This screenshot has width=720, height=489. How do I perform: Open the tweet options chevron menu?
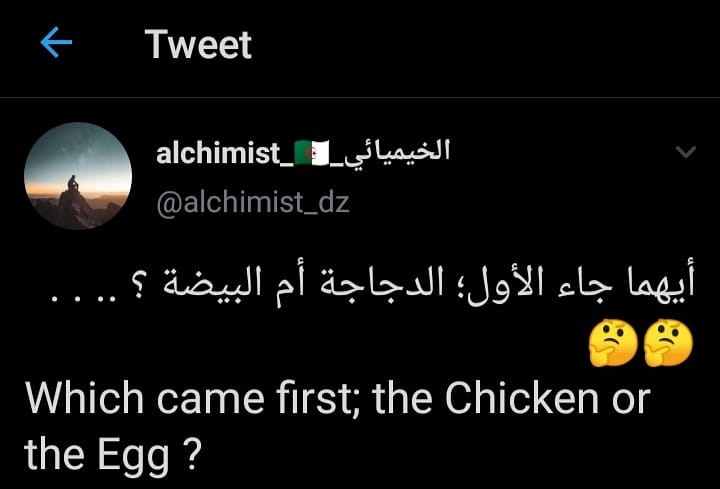point(686,152)
